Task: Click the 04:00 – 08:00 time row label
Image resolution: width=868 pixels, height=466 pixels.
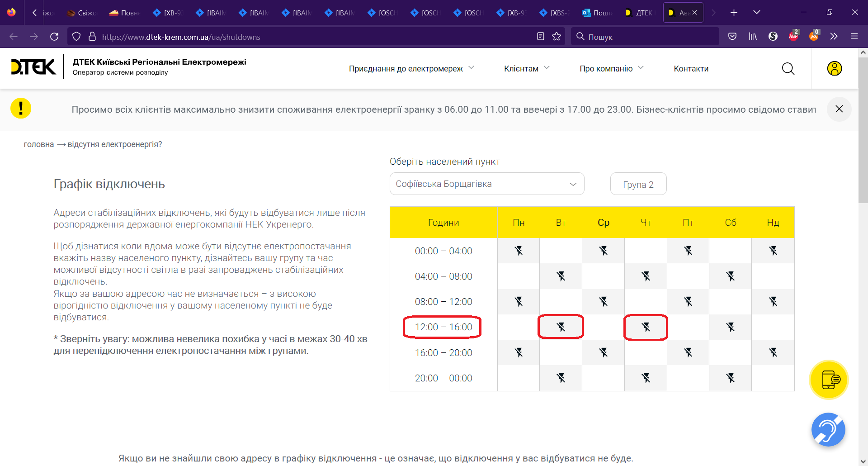Action: tap(443, 276)
